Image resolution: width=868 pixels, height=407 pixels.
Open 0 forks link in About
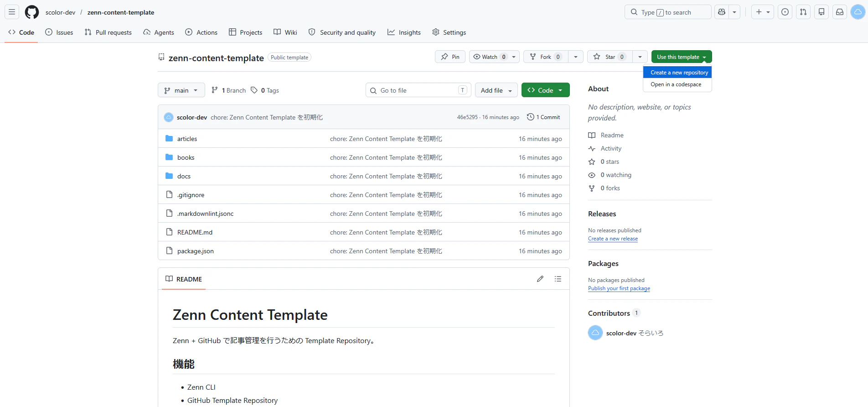point(604,188)
